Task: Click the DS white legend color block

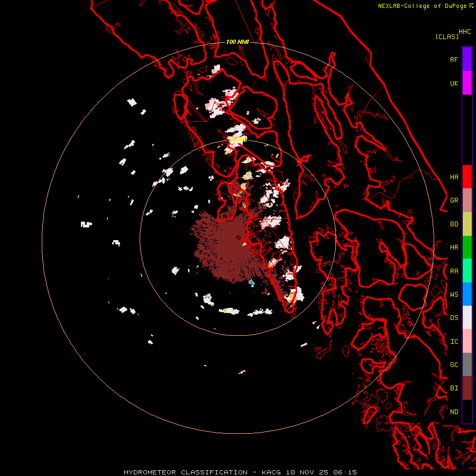Action: coord(467,317)
